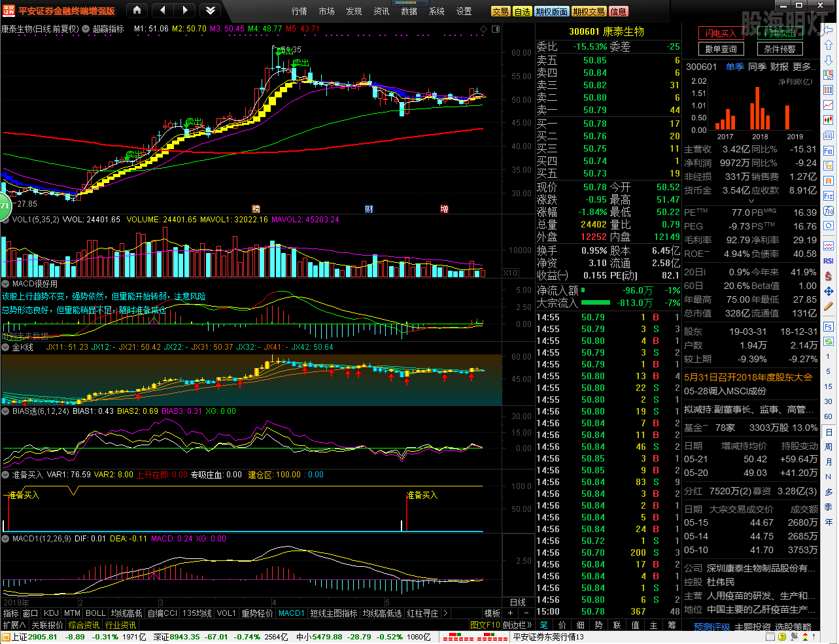Screen dimensions: 839x644
Task: Click the 自选 button
Action: [x=522, y=11]
